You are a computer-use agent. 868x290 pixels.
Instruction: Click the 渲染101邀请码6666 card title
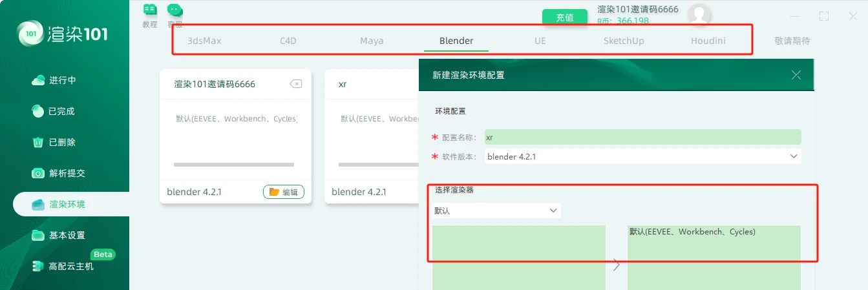pyautogui.click(x=215, y=84)
